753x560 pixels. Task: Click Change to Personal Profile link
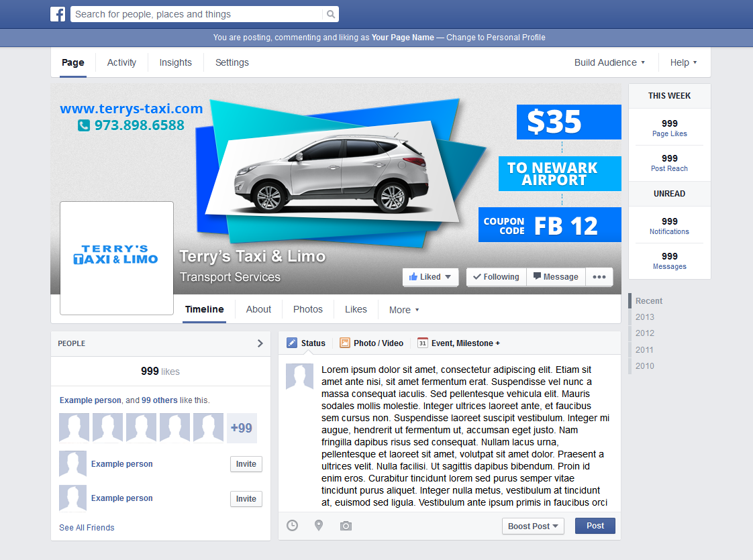[x=495, y=38]
